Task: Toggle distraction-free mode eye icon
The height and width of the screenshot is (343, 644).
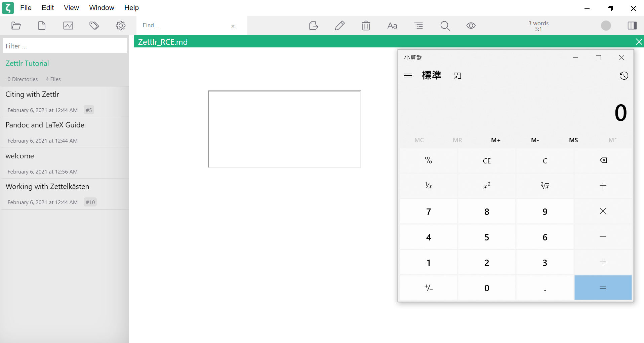Action: [471, 26]
